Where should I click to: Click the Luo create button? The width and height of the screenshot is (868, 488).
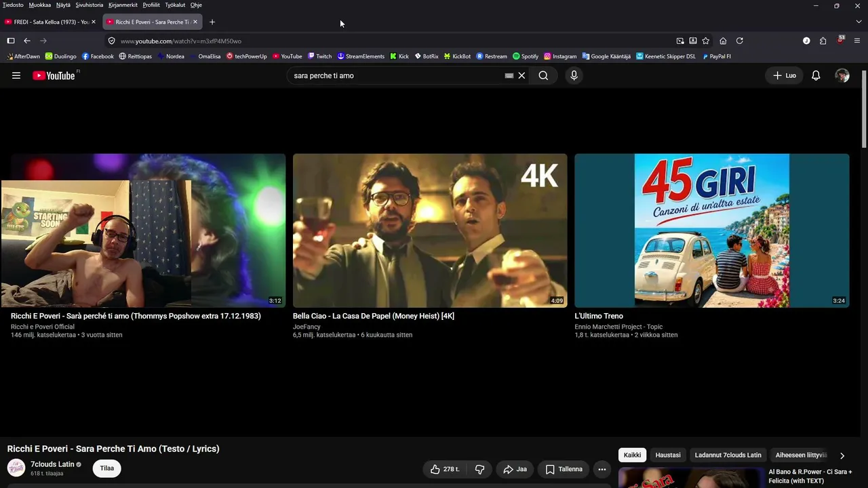[785, 76]
